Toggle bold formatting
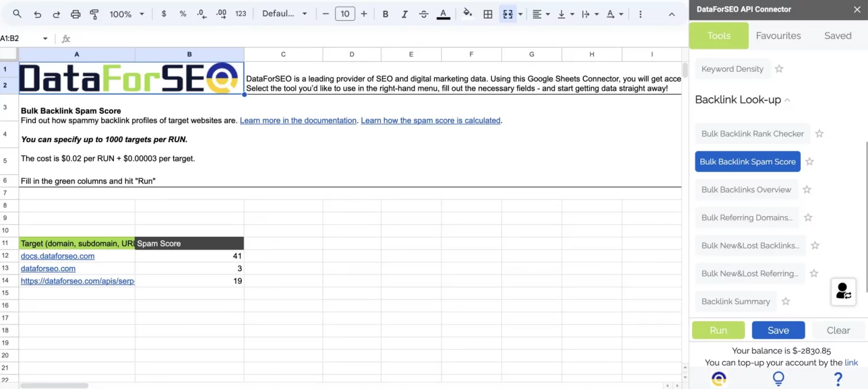Image resolution: width=868 pixels, height=389 pixels. click(x=385, y=14)
